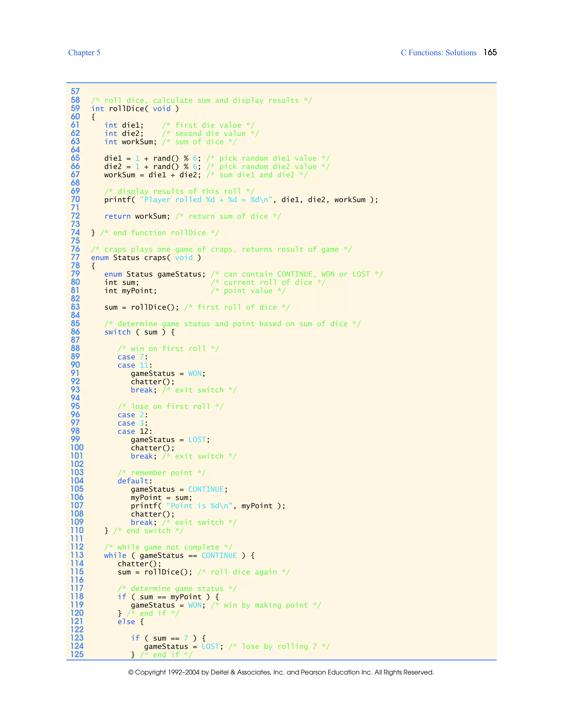Click the 'int rollDice( void )' function declaration

point(135,109)
